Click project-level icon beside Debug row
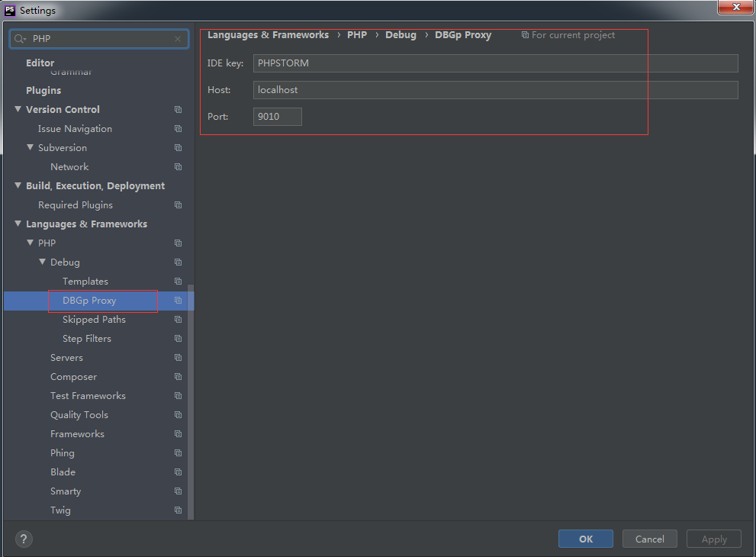The width and height of the screenshot is (756, 557). click(x=178, y=262)
